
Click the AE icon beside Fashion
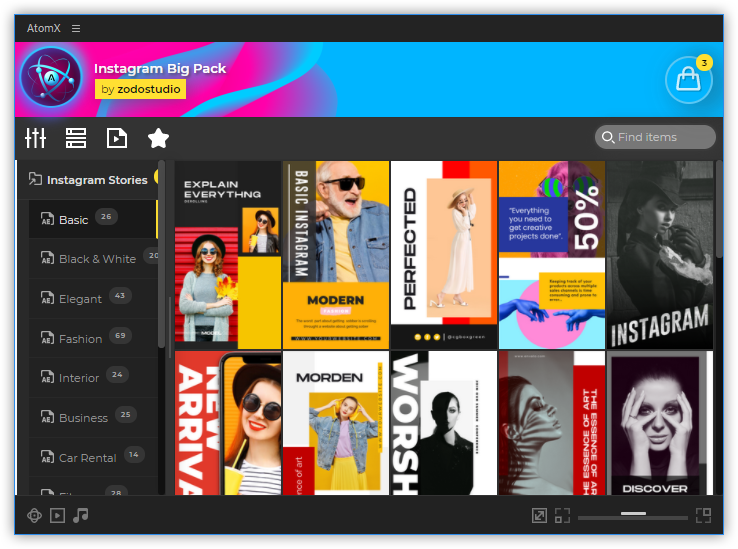(47, 339)
